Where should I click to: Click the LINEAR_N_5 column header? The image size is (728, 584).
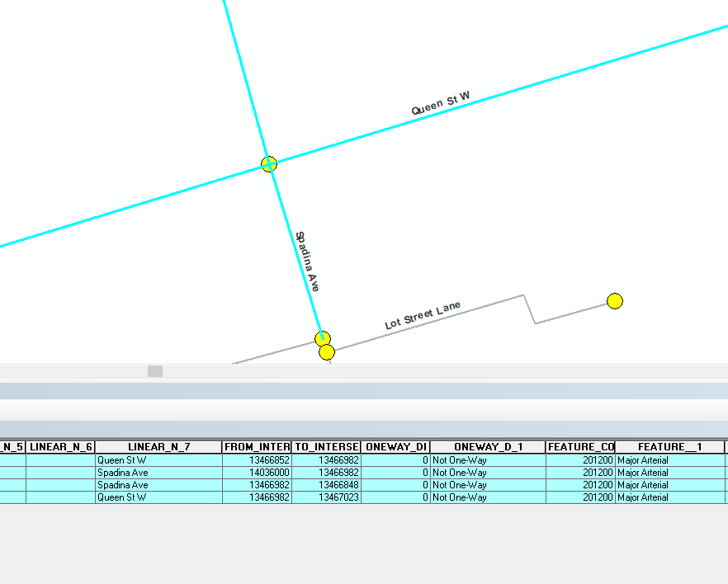tap(12, 446)
